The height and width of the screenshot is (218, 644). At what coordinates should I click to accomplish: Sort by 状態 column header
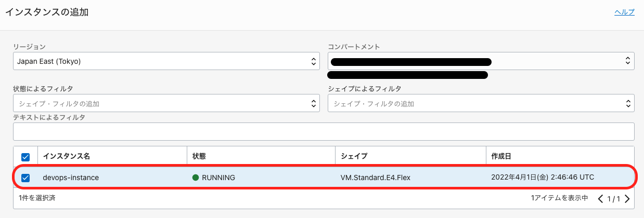click(x=199, y=156)
